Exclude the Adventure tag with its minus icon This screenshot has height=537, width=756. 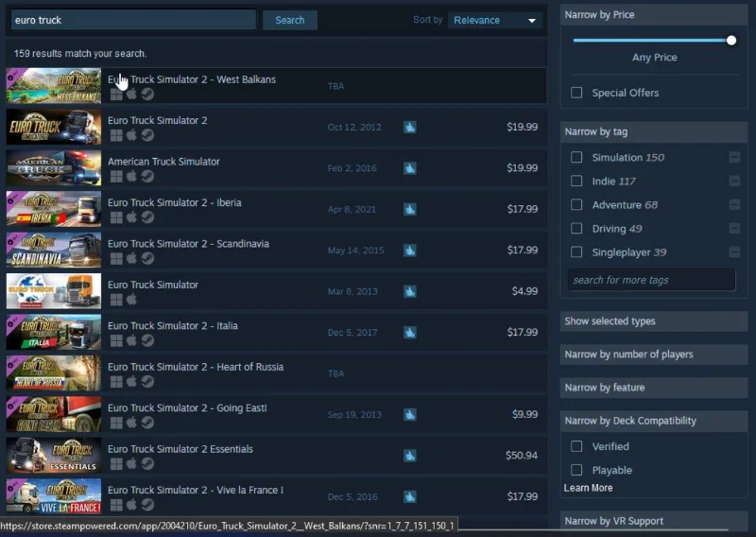coord(734,204)
